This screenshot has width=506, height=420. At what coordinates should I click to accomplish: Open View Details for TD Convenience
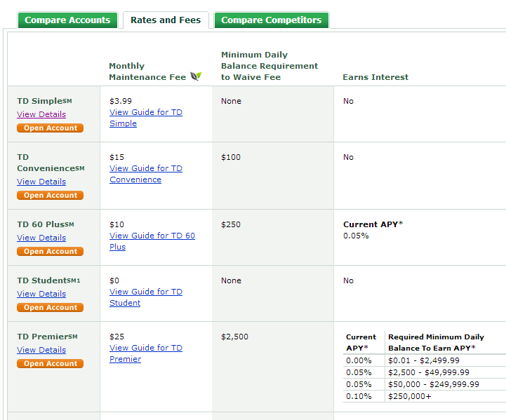pos(41,182)
